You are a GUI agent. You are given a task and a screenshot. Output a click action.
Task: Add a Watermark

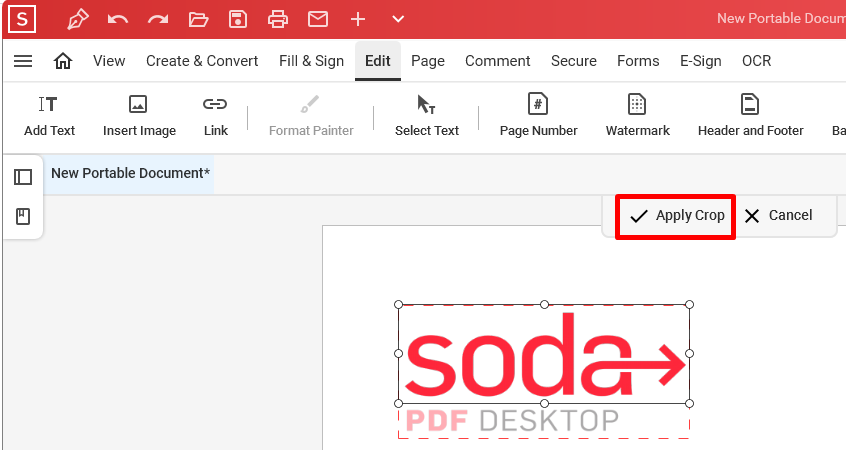[637, 116]
